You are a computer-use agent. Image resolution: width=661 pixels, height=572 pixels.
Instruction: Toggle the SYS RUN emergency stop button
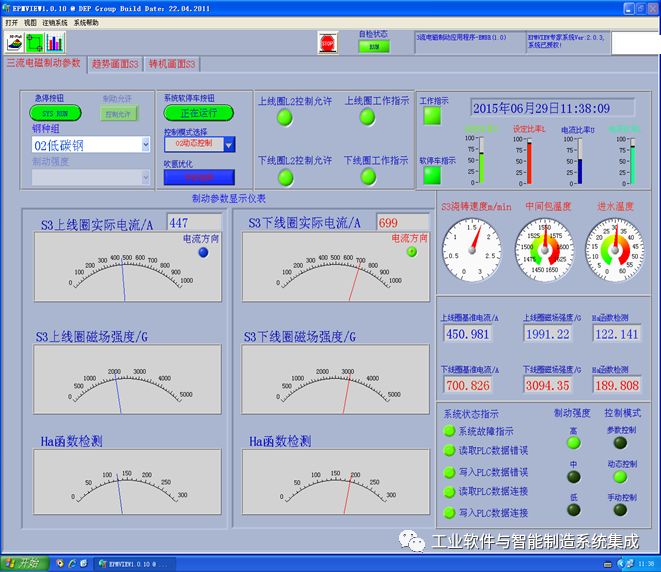pyautogui.click(x=55, y=113)
